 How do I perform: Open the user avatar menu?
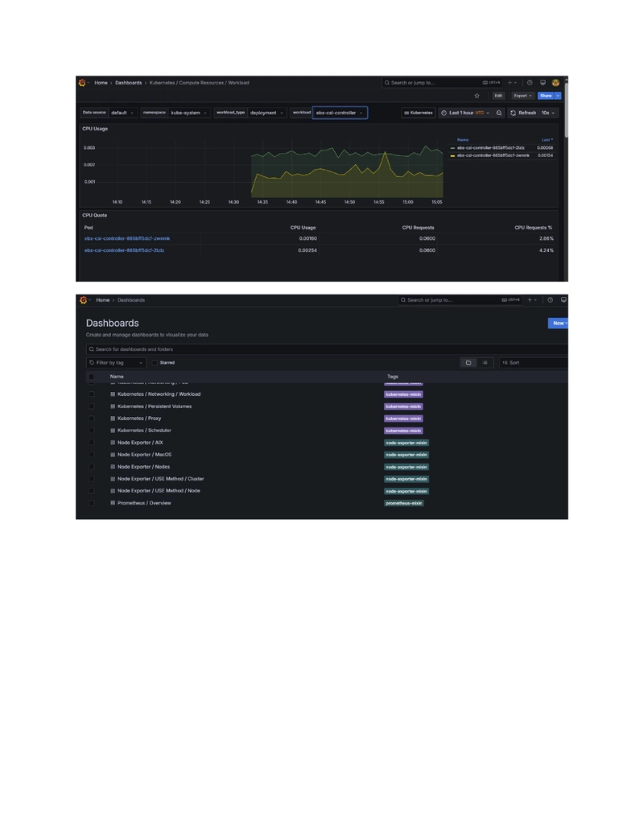[555, 83]
